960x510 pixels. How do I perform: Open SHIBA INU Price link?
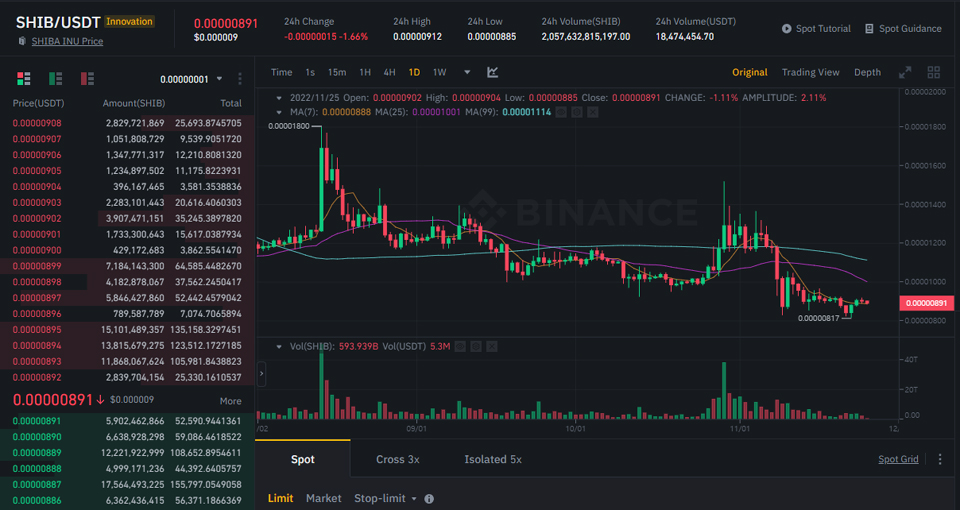tap(67, 41)
